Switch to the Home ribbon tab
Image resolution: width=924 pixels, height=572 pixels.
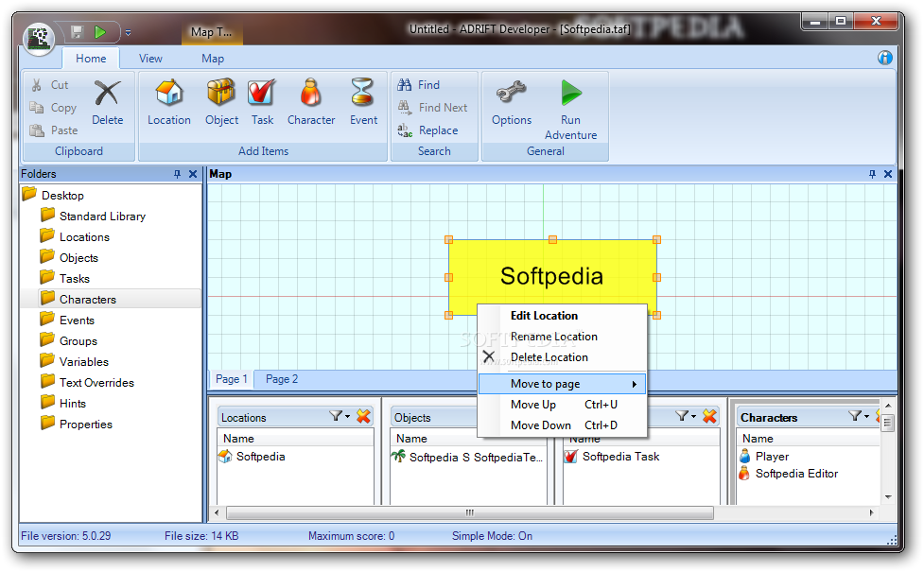(x=91, y=59)
